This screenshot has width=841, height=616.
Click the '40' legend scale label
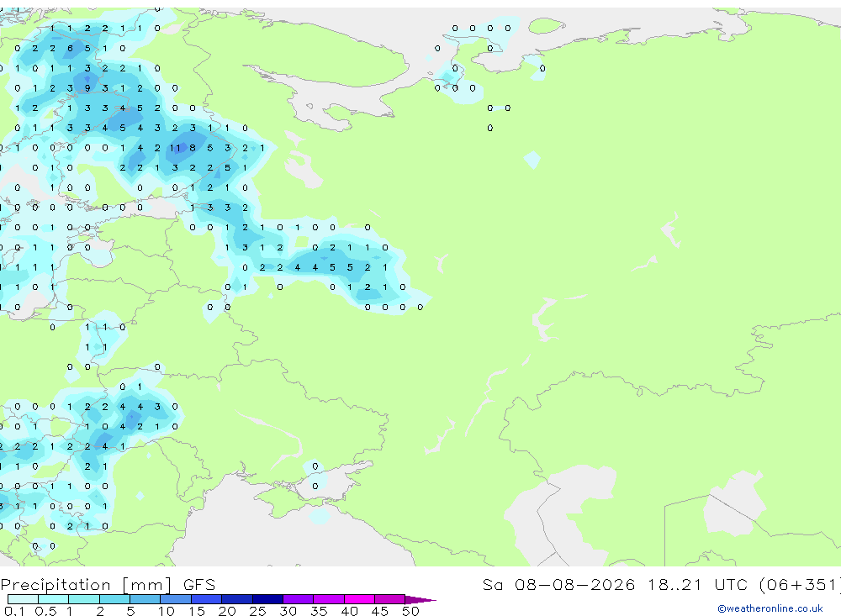349,611
